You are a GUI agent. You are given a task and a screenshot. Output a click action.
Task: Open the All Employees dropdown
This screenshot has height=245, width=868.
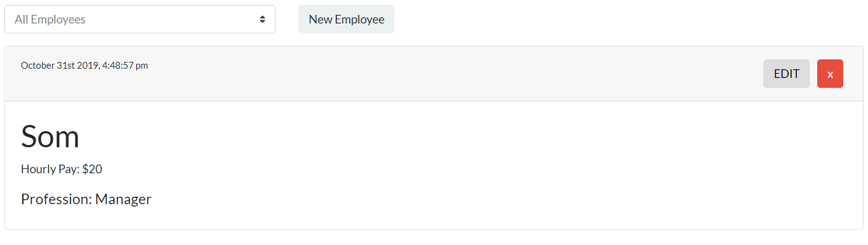click(x=140, y=19)
